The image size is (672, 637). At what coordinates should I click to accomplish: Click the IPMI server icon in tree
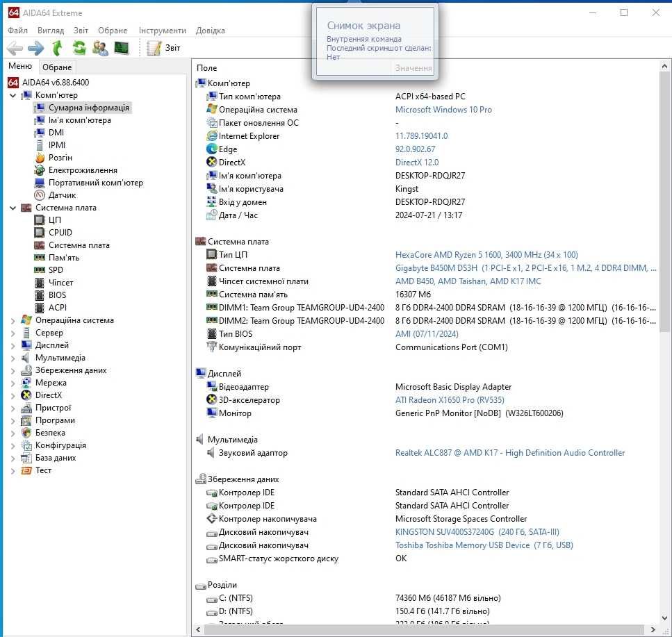coord(40,144)
